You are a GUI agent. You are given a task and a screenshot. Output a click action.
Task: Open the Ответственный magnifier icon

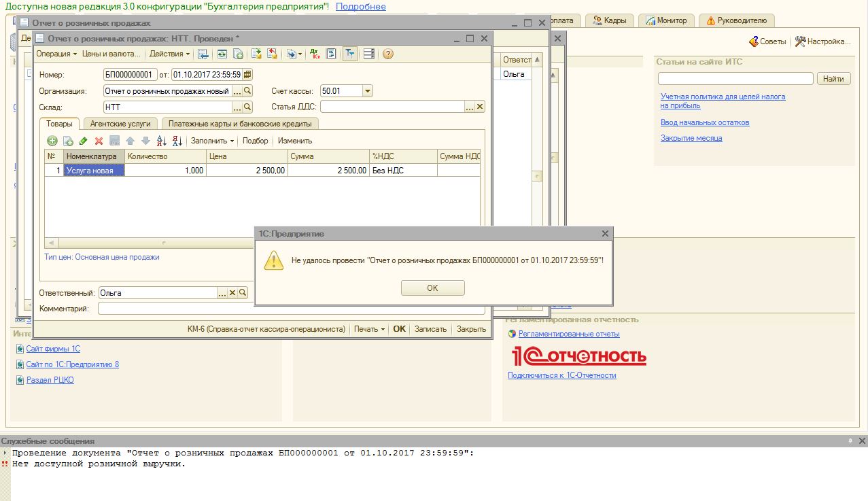pos(243,292)
